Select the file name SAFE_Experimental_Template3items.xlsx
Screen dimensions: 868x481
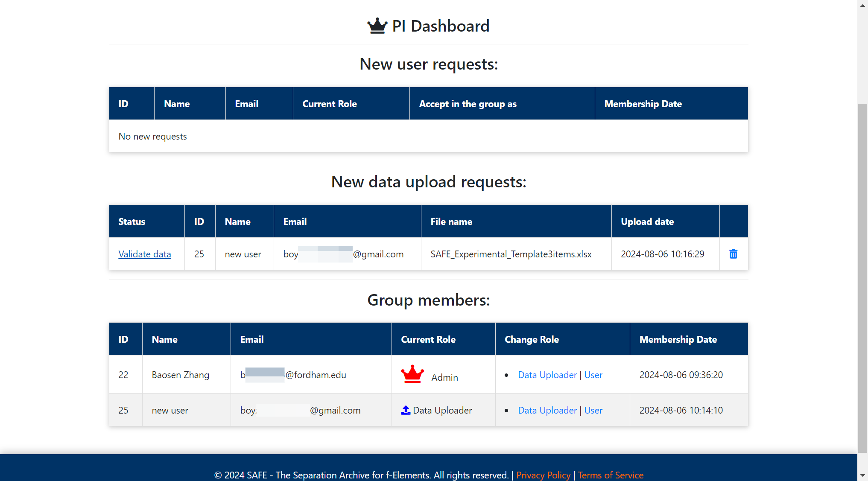pyautogui.click(x=511, y=254)
